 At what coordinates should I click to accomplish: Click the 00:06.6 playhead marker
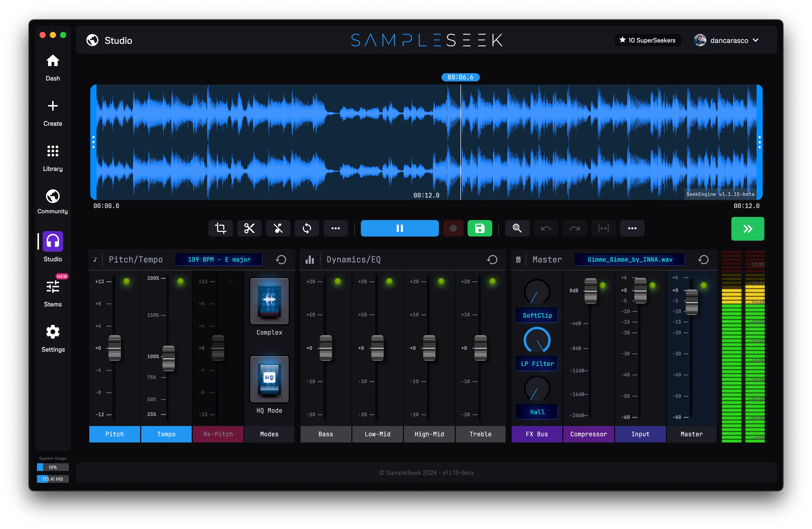click(x=461, y=77)
